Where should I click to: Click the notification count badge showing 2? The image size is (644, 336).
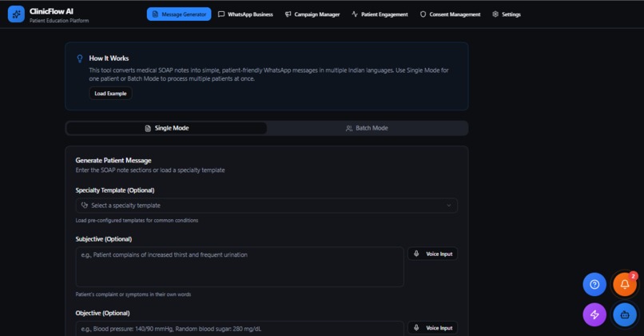(633, 276)
